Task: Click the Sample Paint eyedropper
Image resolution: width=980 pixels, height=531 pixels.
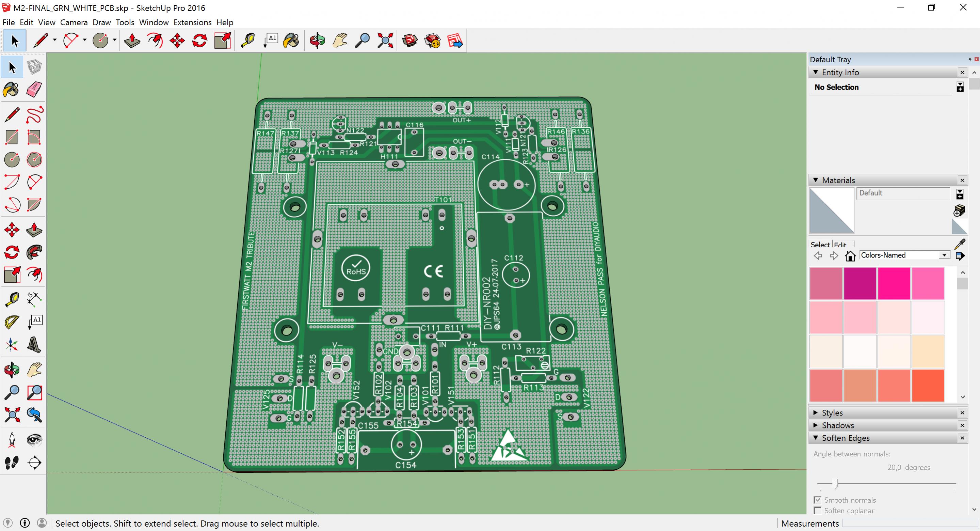Action: click(x=960, y=244)
